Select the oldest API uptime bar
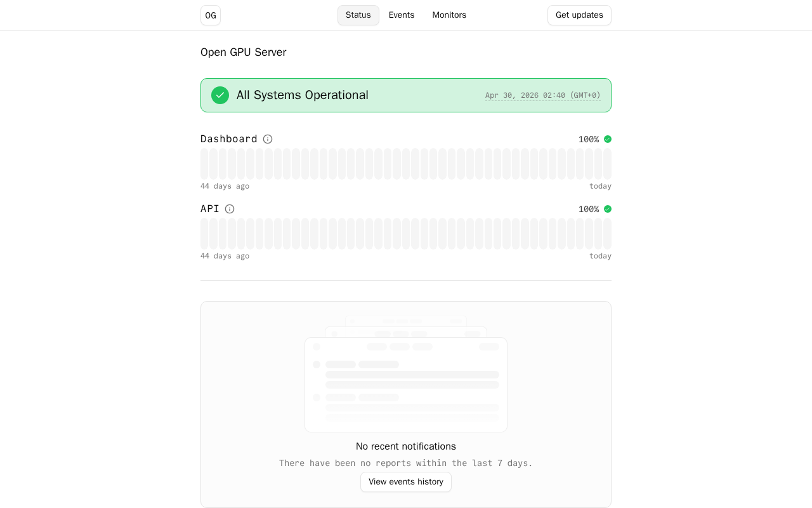812x508 pixels. pos(204,234)
